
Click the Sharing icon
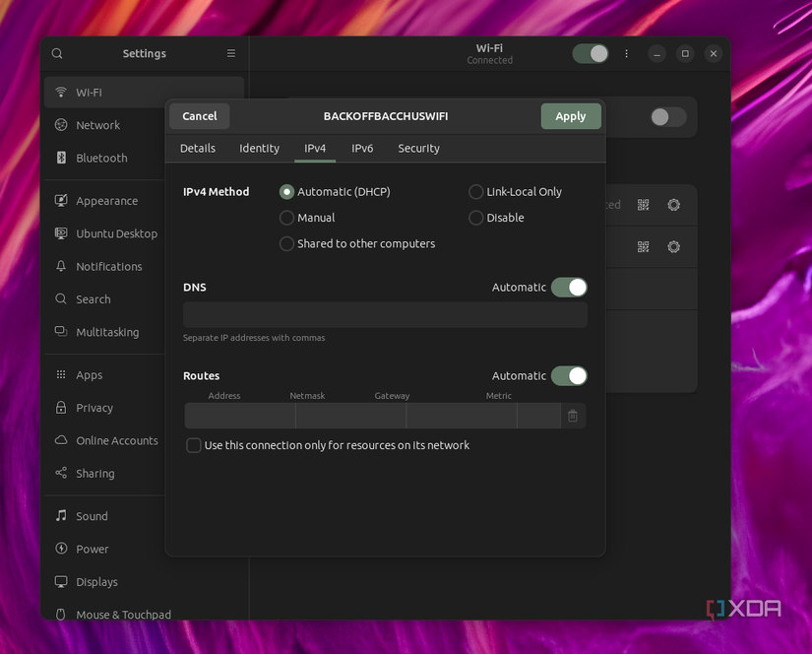point(61,473)
